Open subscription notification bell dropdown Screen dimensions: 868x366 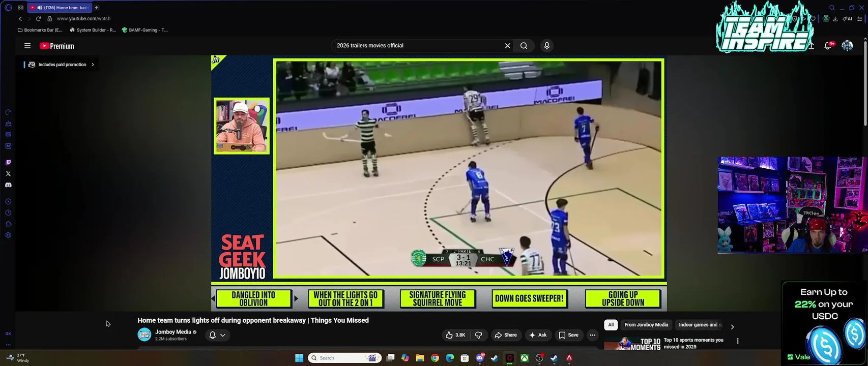[x=217, y=335]
